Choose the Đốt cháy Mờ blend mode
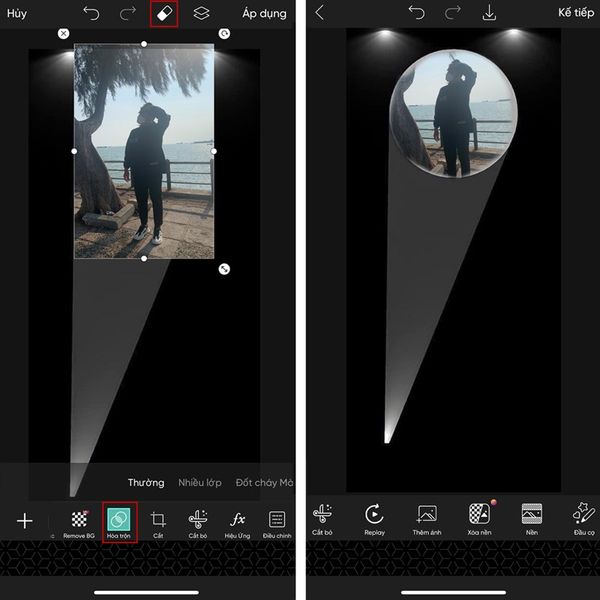 [264, 482]
